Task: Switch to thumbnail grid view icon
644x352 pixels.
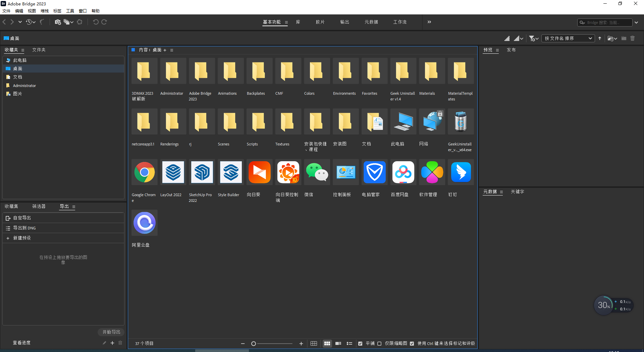Action: (327, 343)
